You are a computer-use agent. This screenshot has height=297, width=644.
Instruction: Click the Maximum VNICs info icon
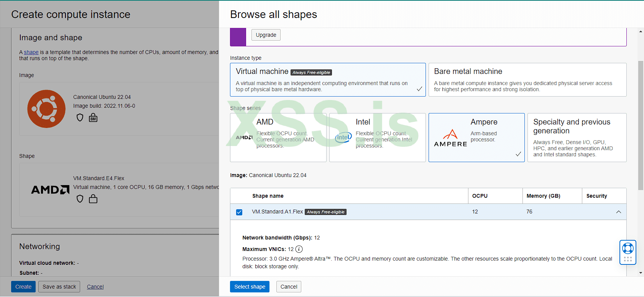(299, 249)
